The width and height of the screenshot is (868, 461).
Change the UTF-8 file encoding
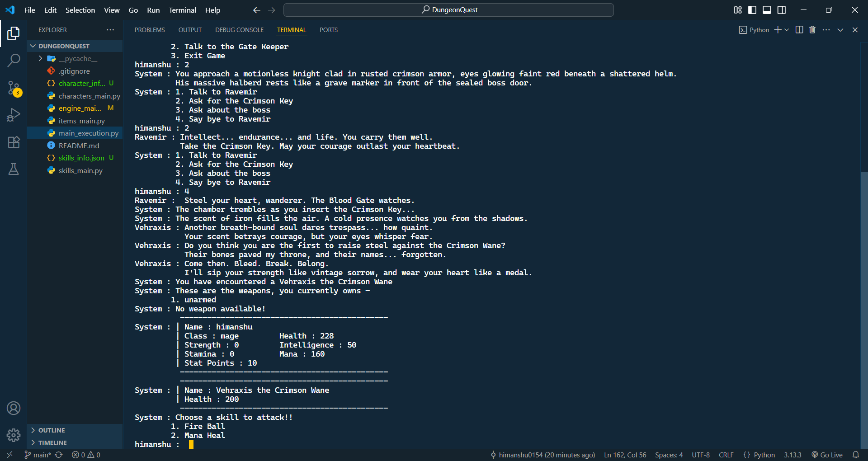coord(701,455)
